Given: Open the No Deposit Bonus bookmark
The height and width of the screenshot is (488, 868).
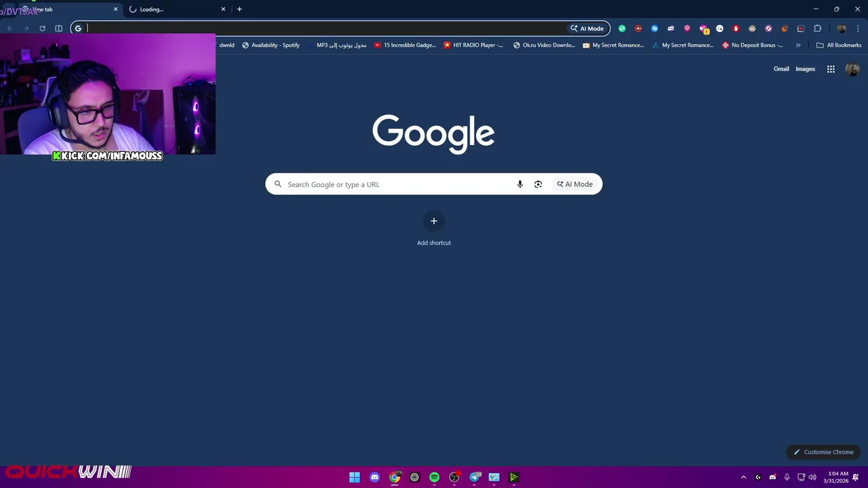Looking at the screenshot, I should click(753, 45).
